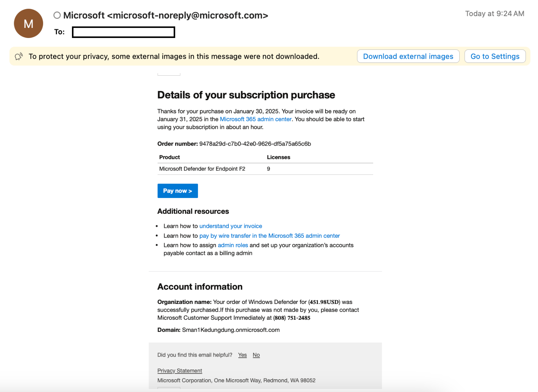Click the timestamp Today at 9:24 AM
538x392 pixels.
(x=495, y=13)
